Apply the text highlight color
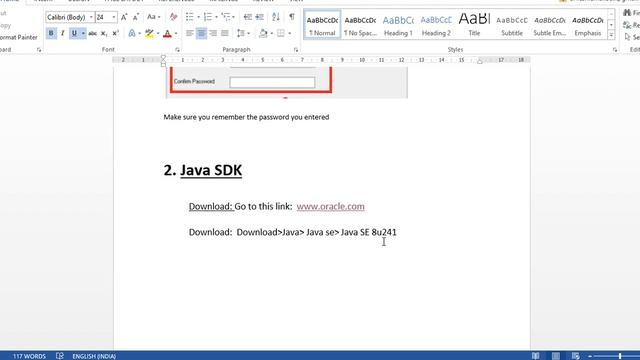640x360 pixels. click(x=149, y=33)
